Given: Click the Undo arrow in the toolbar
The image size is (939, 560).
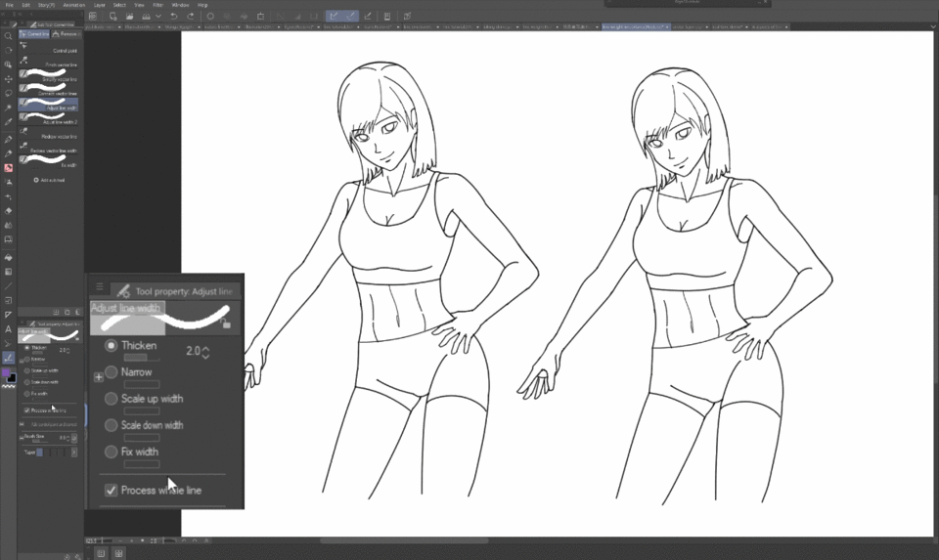Looking at the screenshot, I should pyautogui.click(x=174, y=17).
